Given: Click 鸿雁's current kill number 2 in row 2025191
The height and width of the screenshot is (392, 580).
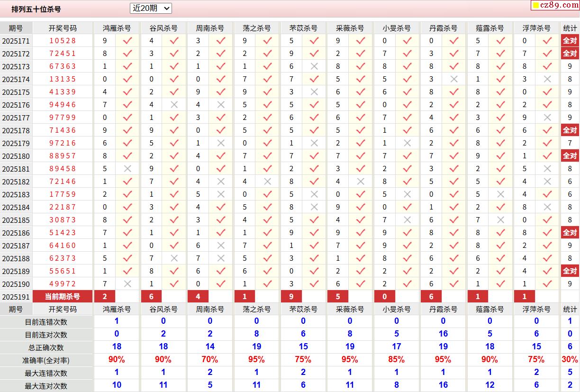Looking at the screenshot, I should 105,297.
